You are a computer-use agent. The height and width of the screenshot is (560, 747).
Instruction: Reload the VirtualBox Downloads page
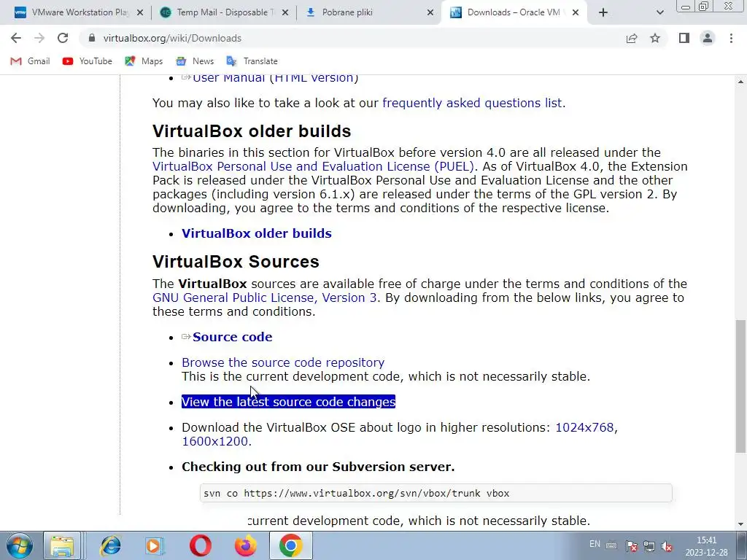tap(63, 38)
